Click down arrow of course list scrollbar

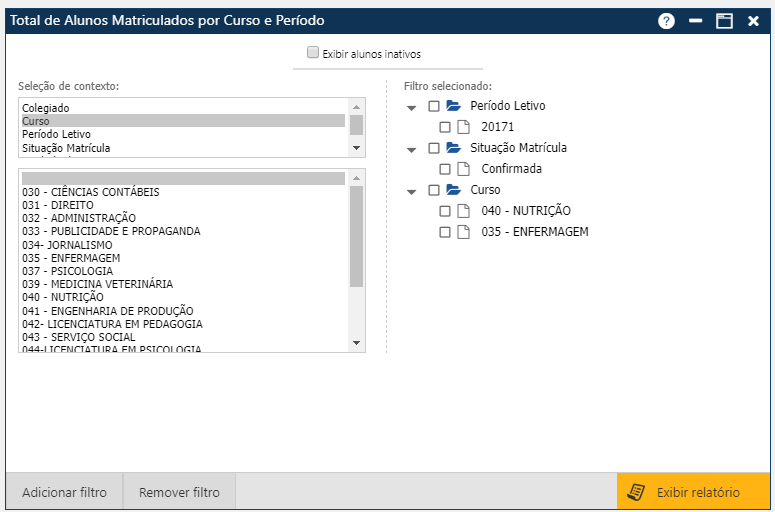click(356, 342)
